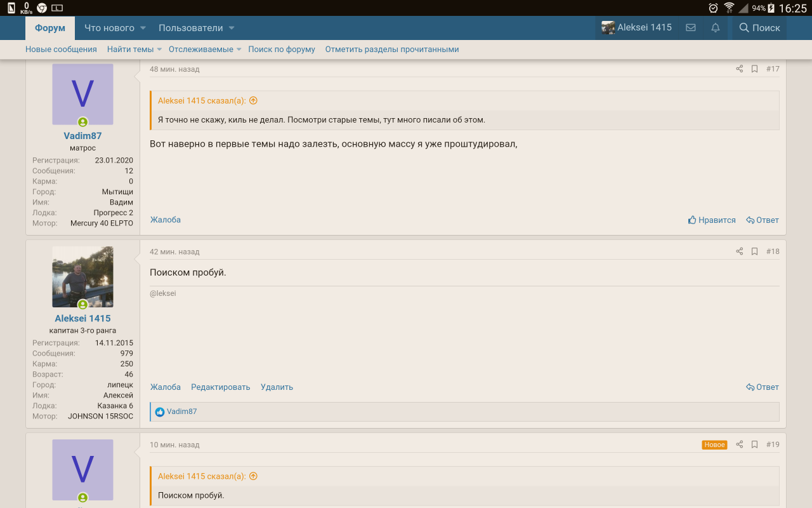812x508 pixels.
Task: Expand the Пользователи dropdown arrow
Action: click(232, 28)
